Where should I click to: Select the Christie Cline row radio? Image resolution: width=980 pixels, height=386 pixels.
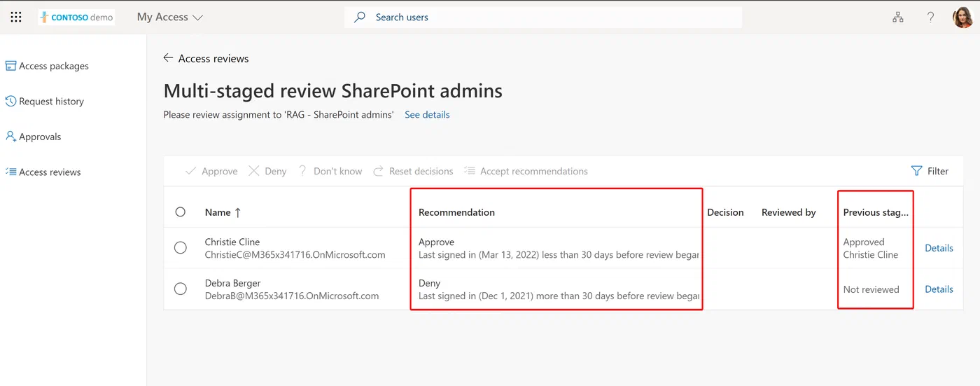[x=181, y=247]
